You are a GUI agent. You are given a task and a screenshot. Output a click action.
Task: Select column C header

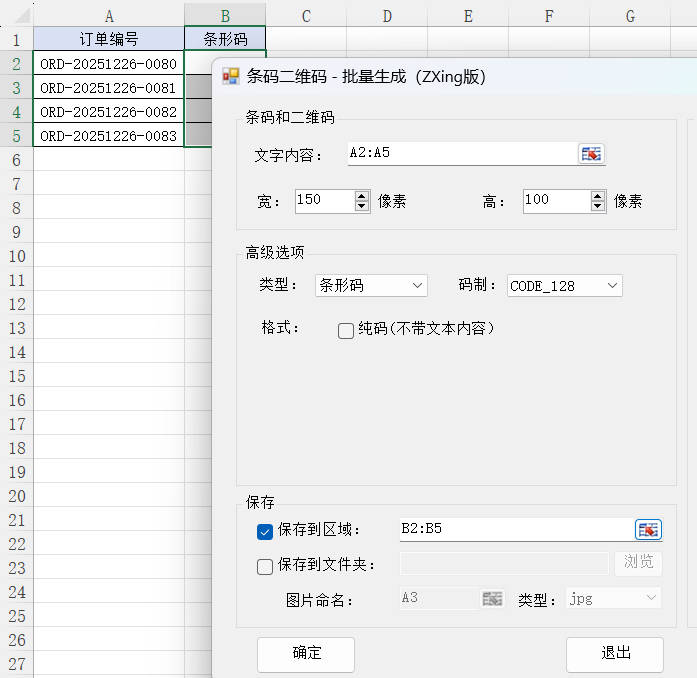click(306, 15)
